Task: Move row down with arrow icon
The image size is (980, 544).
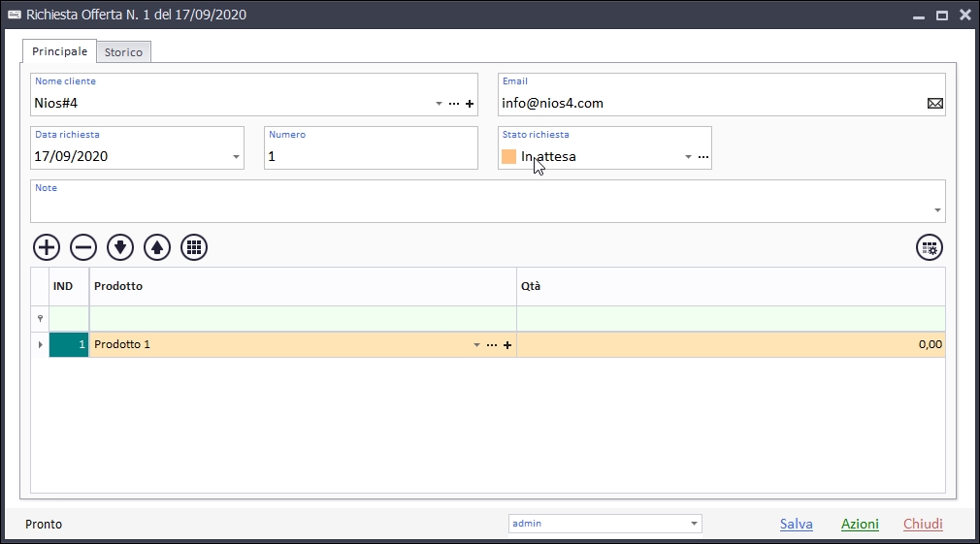Action: coord(120,247)
